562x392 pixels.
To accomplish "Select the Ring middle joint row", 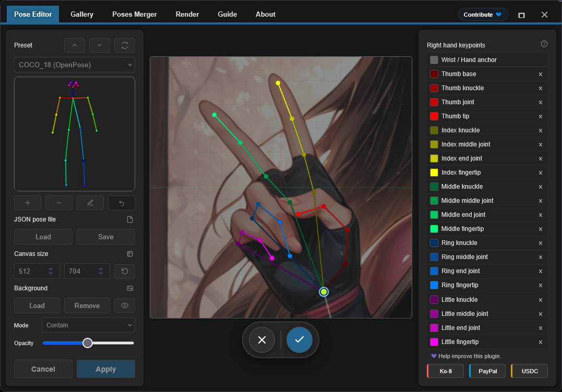I will 487,257.
